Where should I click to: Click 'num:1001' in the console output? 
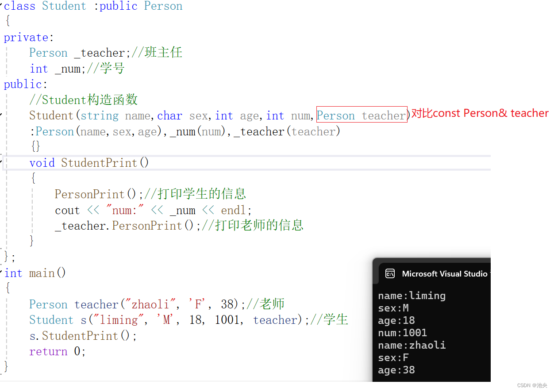click(403, 333)
